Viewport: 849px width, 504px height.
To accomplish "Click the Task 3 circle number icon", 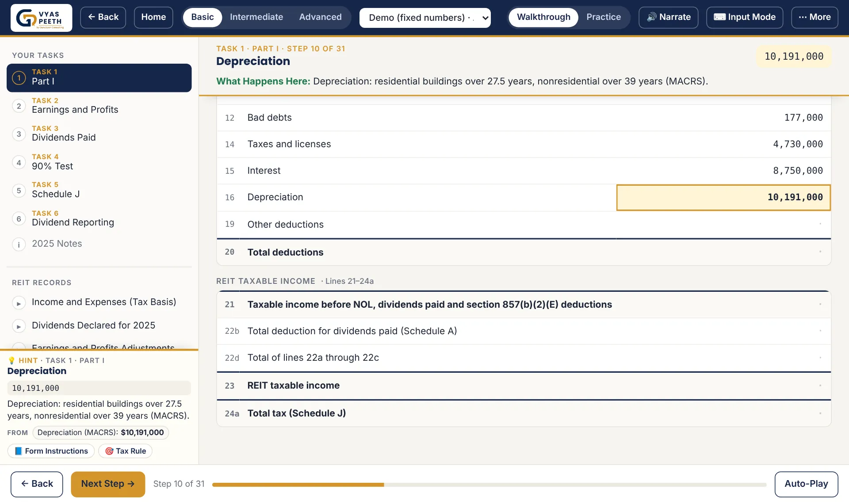I will [x=19, y=134].
